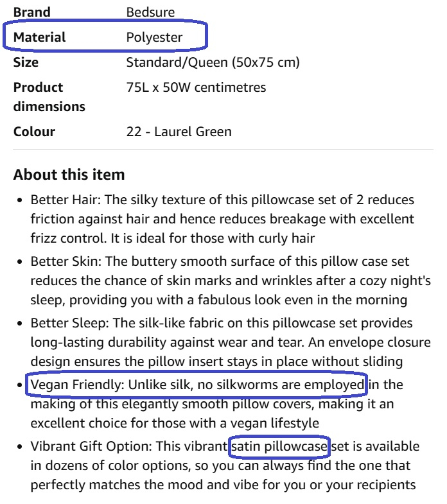
Task: Click the circled satin pillowcase phrase
Action: pyautogui.click(x=280, y=446)
